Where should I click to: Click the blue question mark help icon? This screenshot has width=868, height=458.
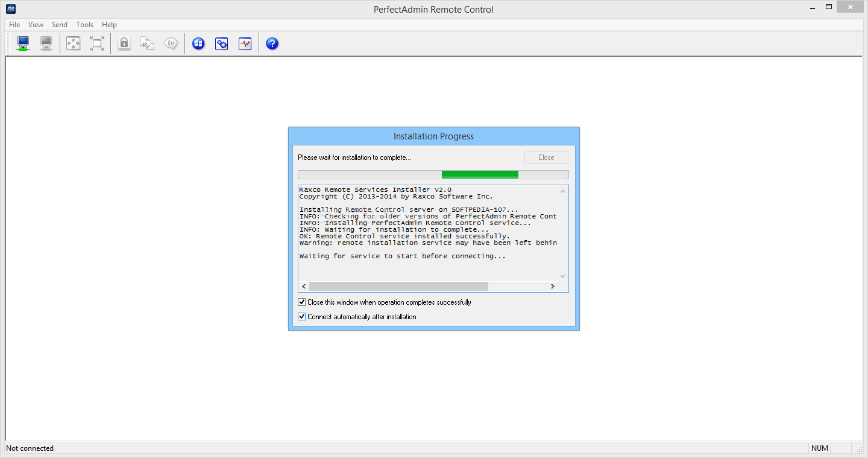click(x=272, y=43)
